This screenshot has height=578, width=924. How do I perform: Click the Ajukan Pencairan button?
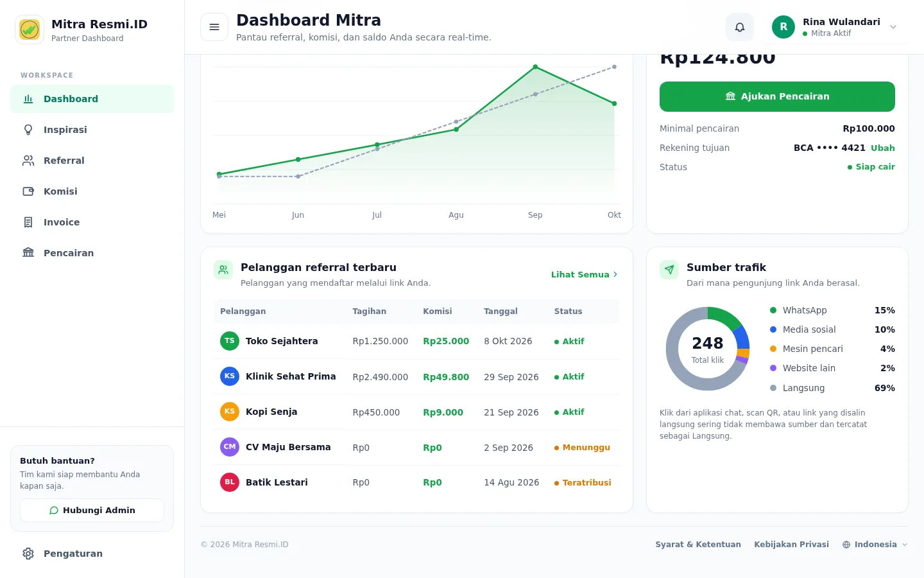777,96
